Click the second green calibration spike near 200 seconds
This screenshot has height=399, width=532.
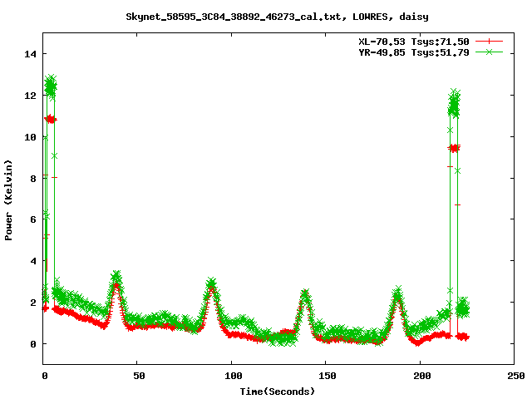(454, 103)
